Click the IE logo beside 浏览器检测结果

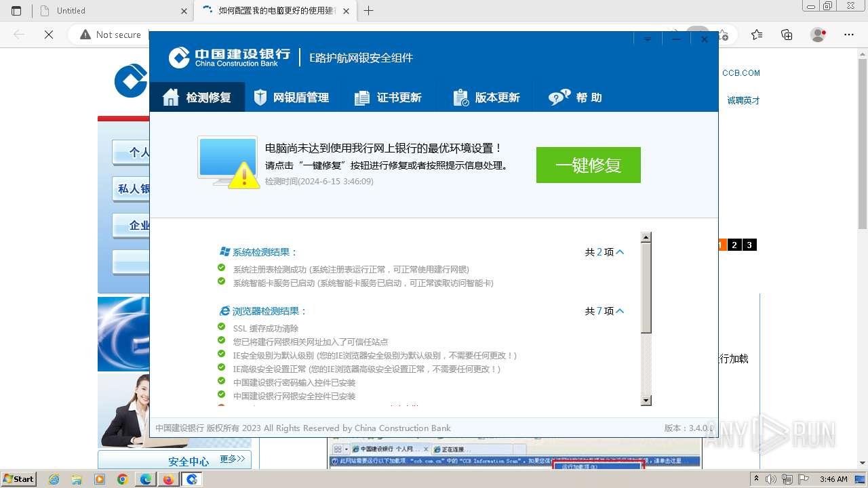click(224, 310)
